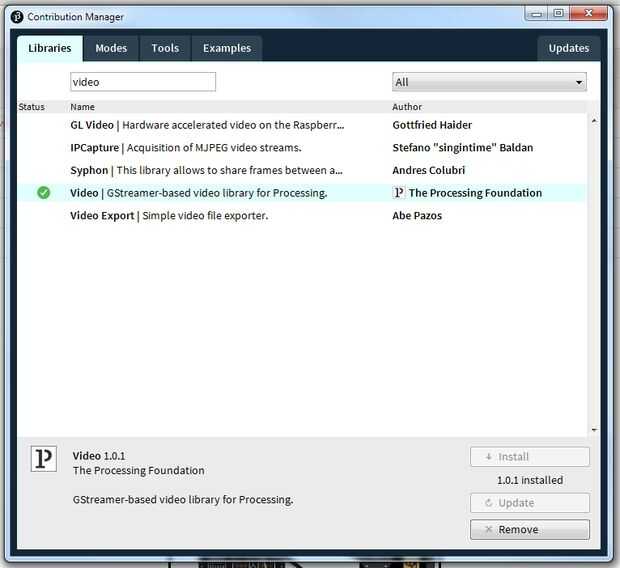
Task: Click the scrollbar down arrow of library list
Action: click(x=594, y=430)
